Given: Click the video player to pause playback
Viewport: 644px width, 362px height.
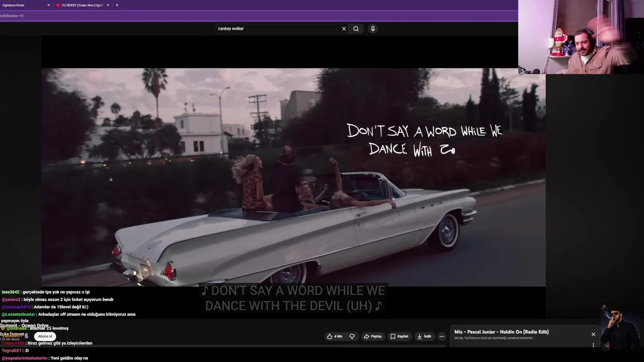Looking at the screenshot, I should (293, 177).
